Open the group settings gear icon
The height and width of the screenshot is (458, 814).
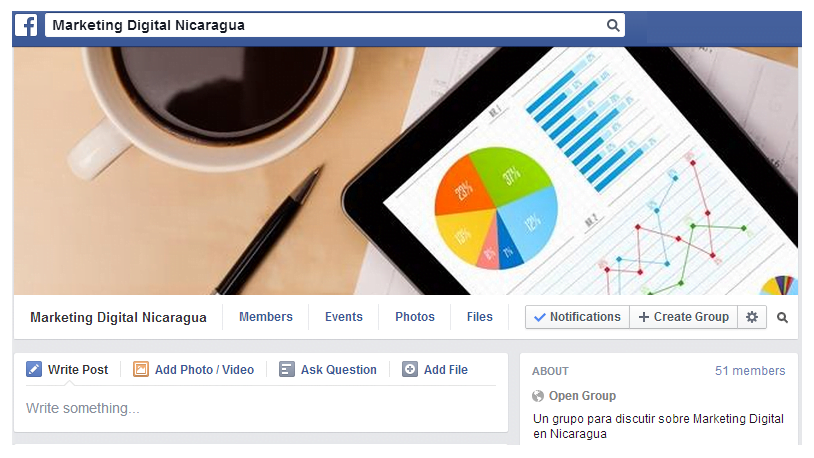(x=752, y=317)
